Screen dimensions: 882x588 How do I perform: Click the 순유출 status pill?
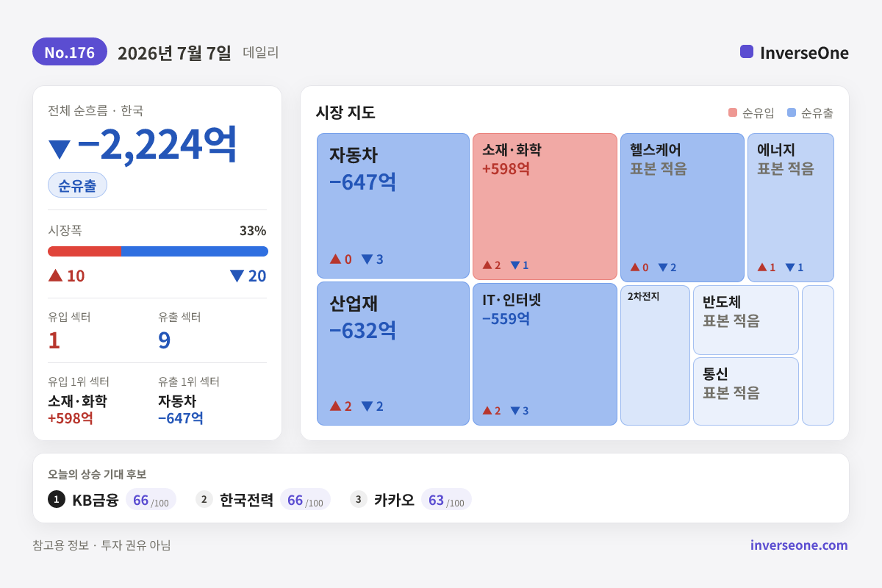point(77,185)
